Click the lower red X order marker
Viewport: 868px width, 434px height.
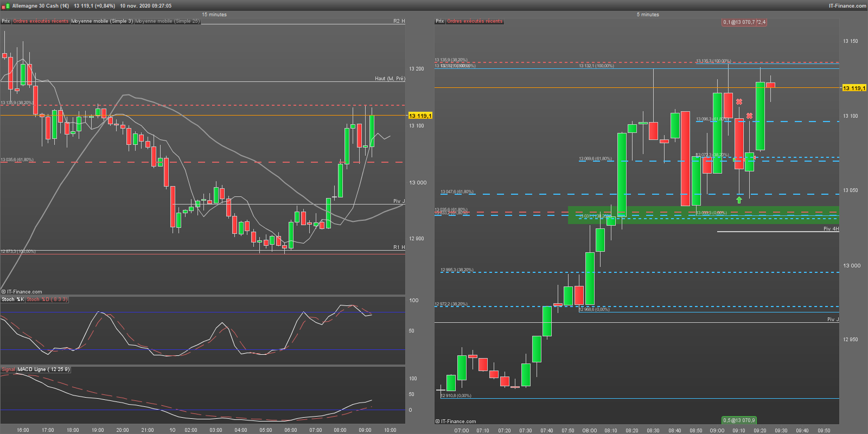point(749,116)
